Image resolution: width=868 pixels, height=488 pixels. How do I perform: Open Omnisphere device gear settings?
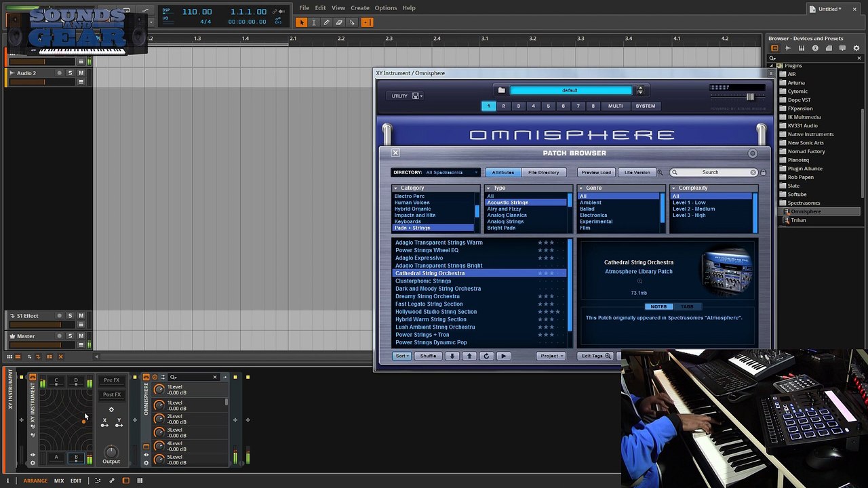pyautogui.click(x=146, y=463)
